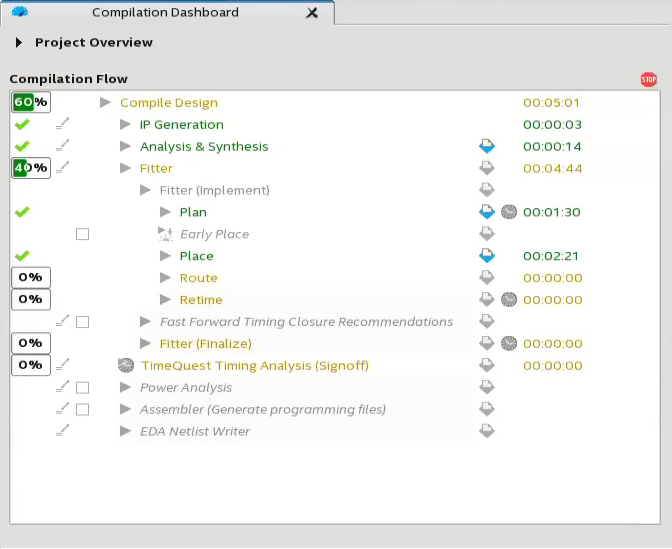Viewport: 672px width, 549px height.
Task: Click the red Stop compilation icon
Action: pos(648,79)
